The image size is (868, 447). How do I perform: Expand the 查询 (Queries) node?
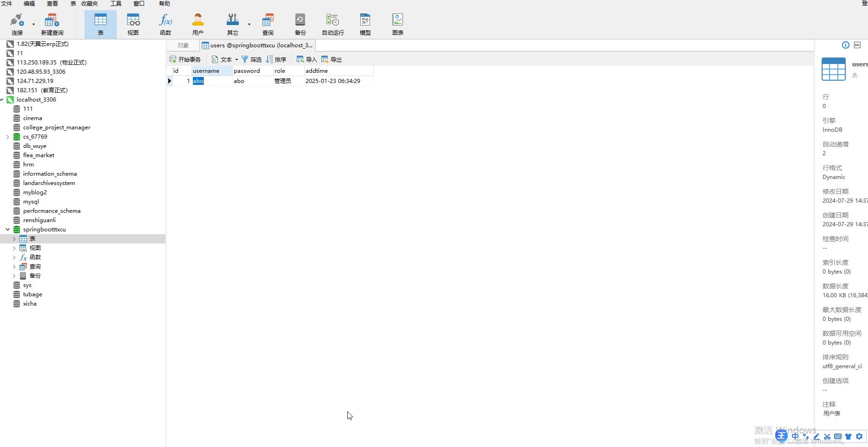[14, 267]
